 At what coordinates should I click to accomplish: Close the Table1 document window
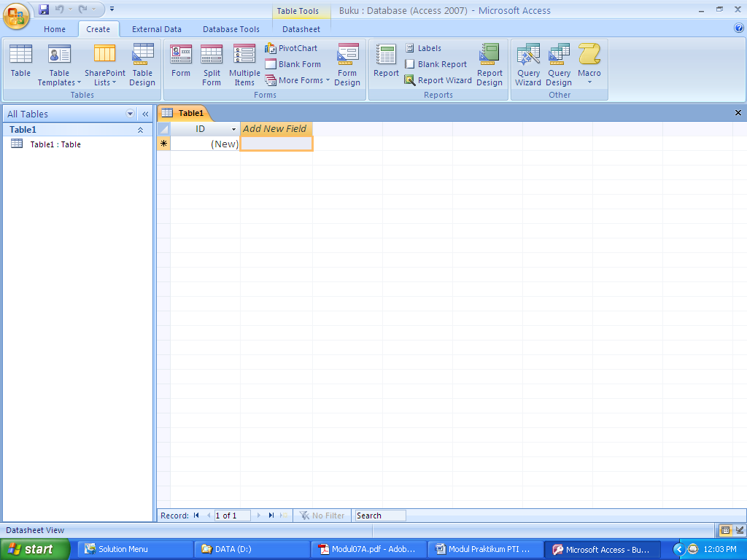[738, 113]
